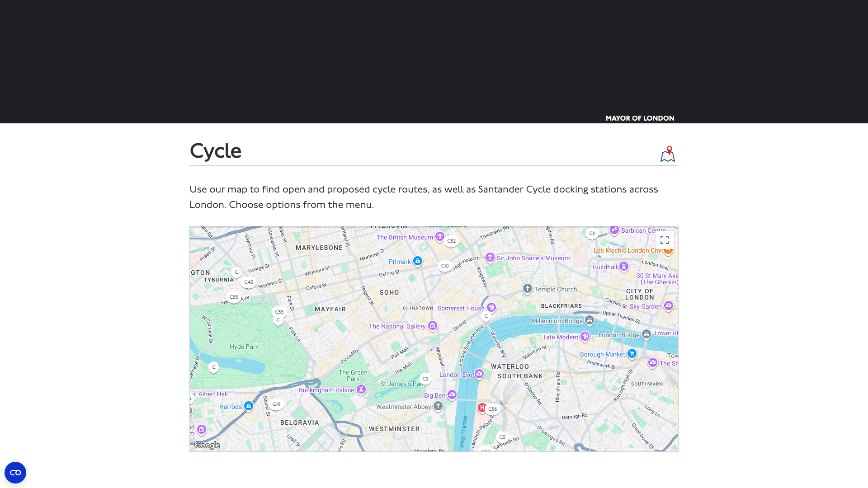This screenshot has width=868, height=488.
Task: Click the Somerset House pin icon
Action: pyautogui.click(x=491, y=308)
